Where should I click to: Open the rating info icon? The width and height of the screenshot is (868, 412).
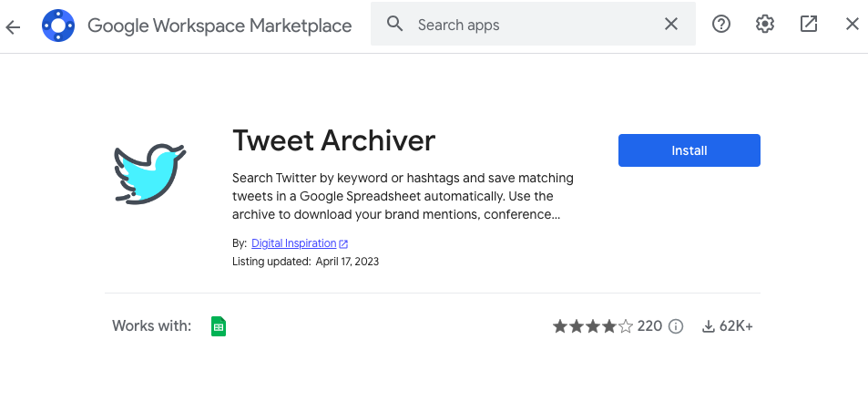click(676, 326)
